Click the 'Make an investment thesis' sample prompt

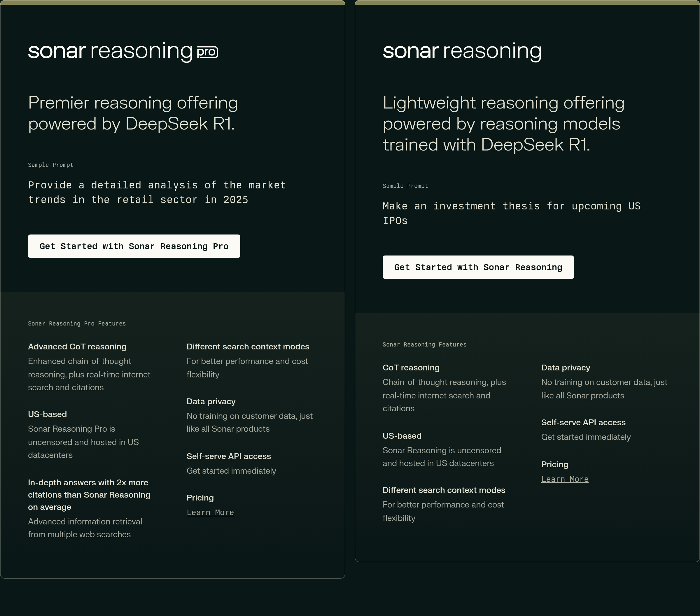[511, 213]
